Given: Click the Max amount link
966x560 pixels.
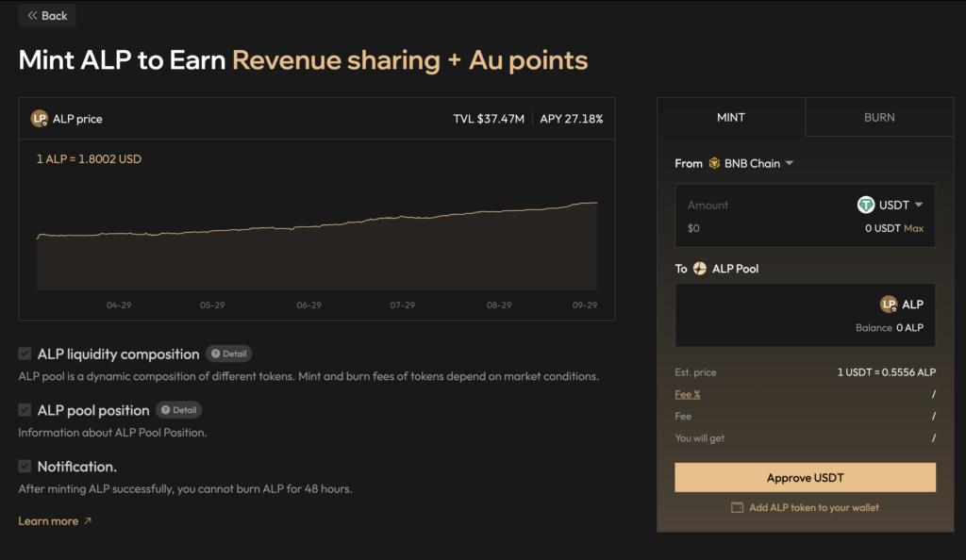Looking at the screenshot, I should [x=913, y=228].
